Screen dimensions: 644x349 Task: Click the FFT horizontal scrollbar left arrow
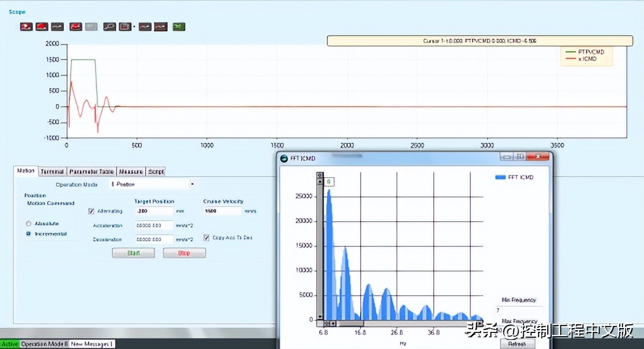pos(333,324)
